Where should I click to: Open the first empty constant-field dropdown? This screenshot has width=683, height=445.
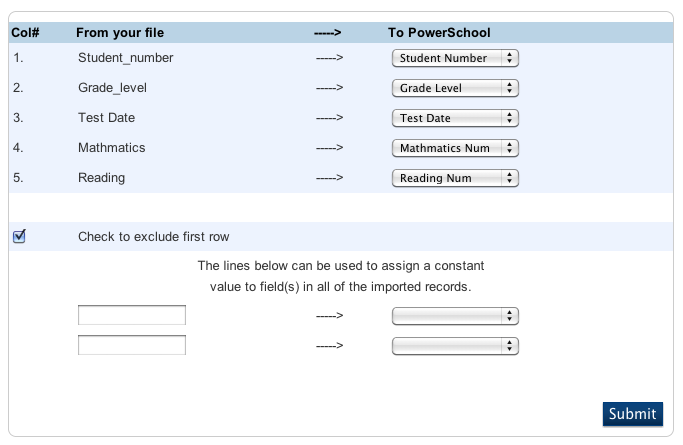[455, 316]
